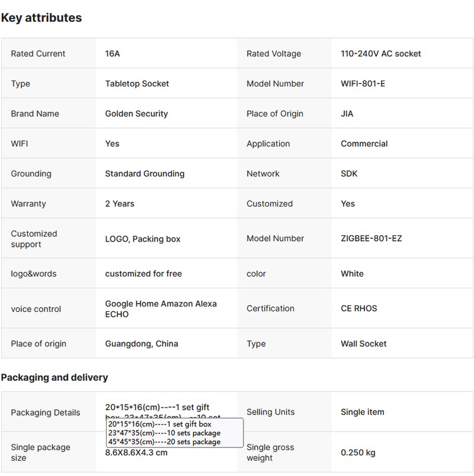The image size is (474, 476).
Task: Click the Wall Socket type value
Action: click(363, 343)
